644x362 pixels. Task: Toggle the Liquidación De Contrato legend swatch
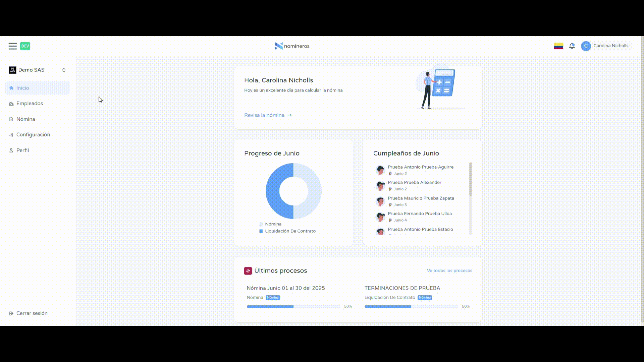coord(261,231)
